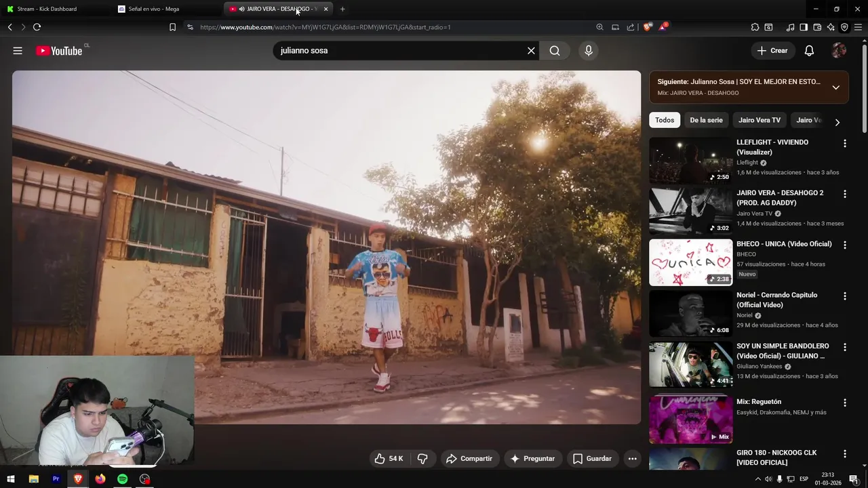The height and width of the screenshot is (488, 868).
Task: Click the Crear button
Action: (x=772, y=51)
